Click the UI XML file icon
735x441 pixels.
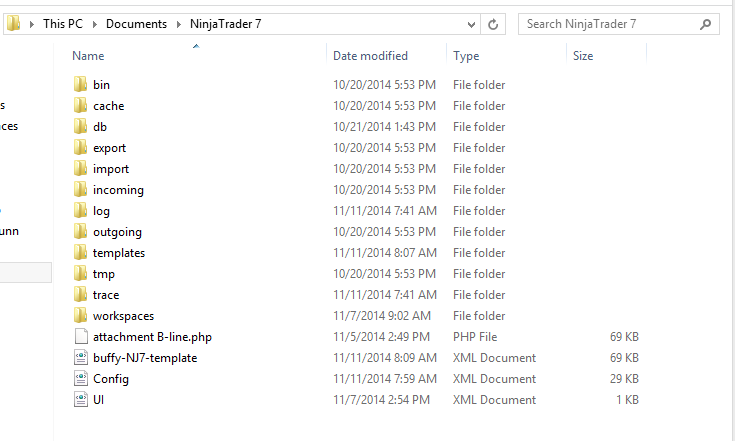pyautogui.click(x=81, y=399)
